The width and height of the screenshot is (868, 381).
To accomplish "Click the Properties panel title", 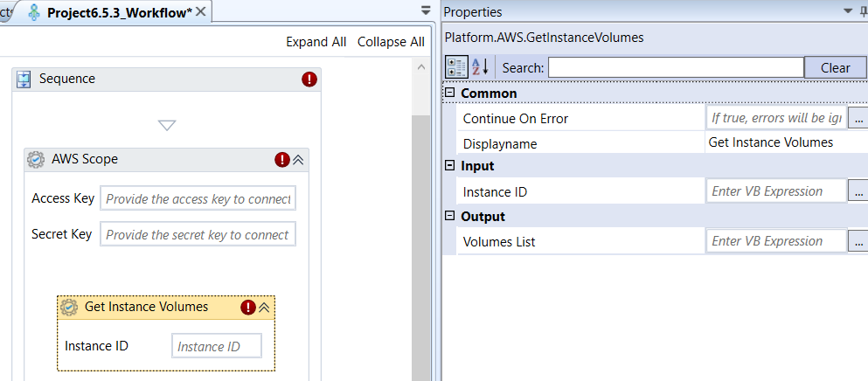I will point(472,11).
